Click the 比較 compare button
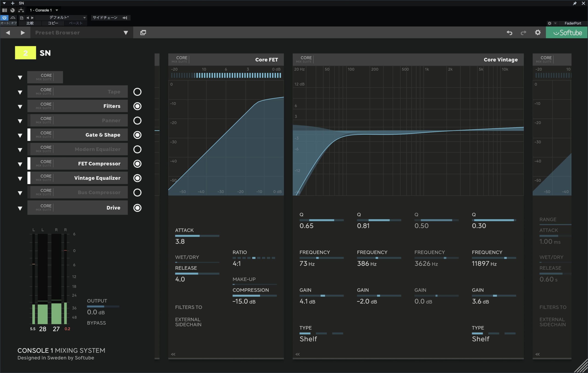This screenshot has height=373, width=588. click(x=30, y=23)
